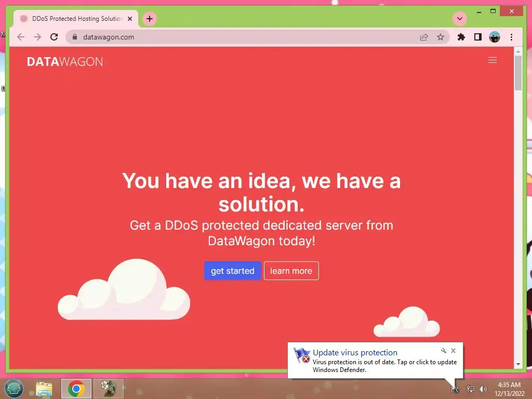Minimize the Chrome window
532x399 pixels.
pyautogui.click(x=478, y=11)
